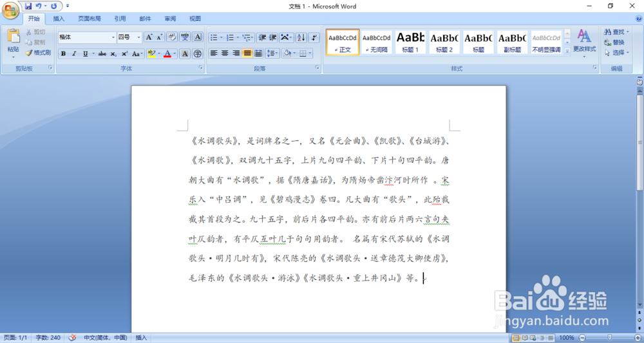Apply the 无间隔 style

pyautogui.click(x=377, y=42)
